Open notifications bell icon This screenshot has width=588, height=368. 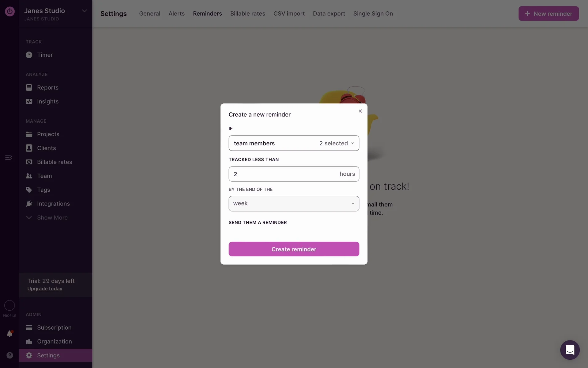(x=9, y=334)
